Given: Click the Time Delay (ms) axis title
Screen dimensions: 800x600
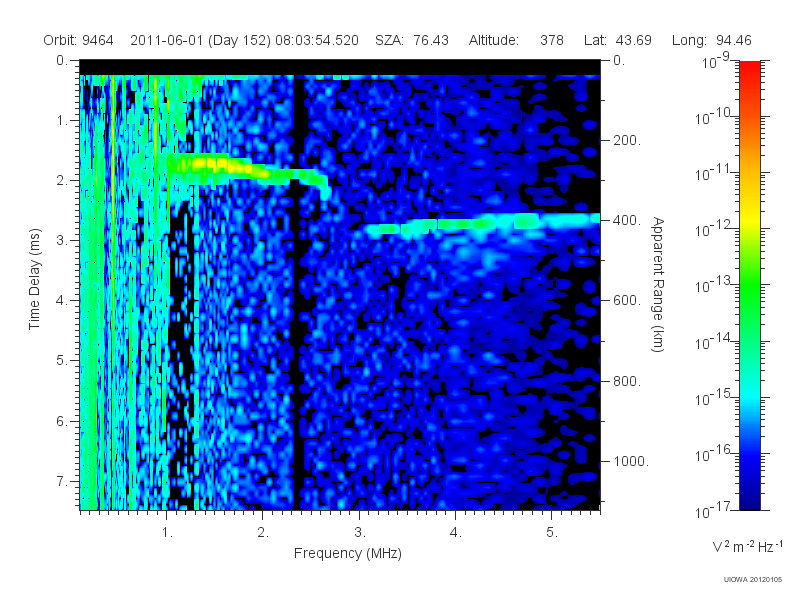Looking at the screenshot, I should (34, 279).
